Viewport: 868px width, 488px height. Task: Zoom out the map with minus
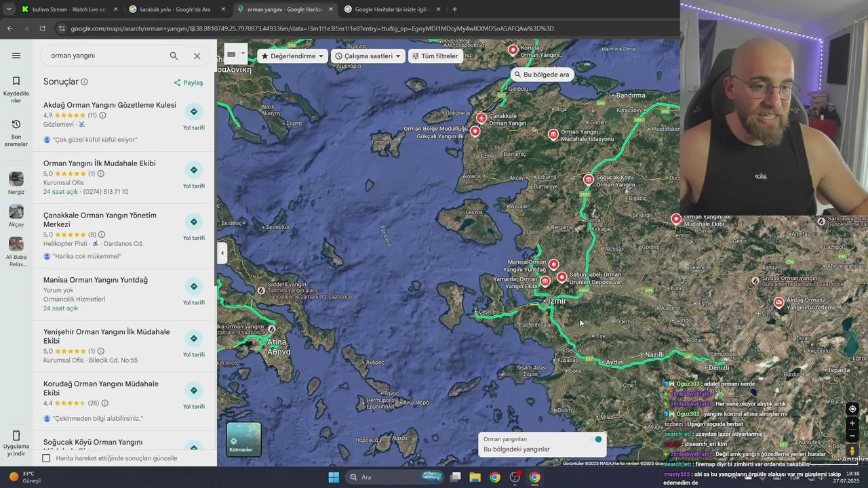pyautogui.click(x=852, y=436)
